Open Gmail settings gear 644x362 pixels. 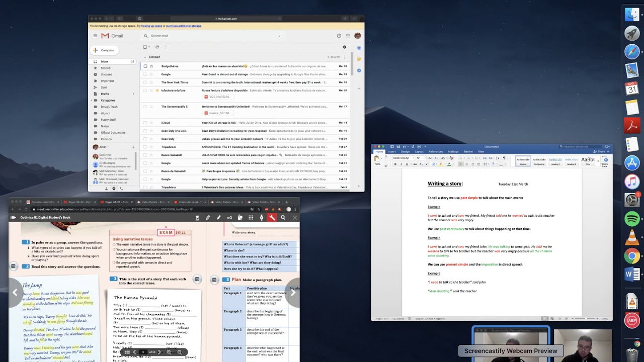(345, 47)
